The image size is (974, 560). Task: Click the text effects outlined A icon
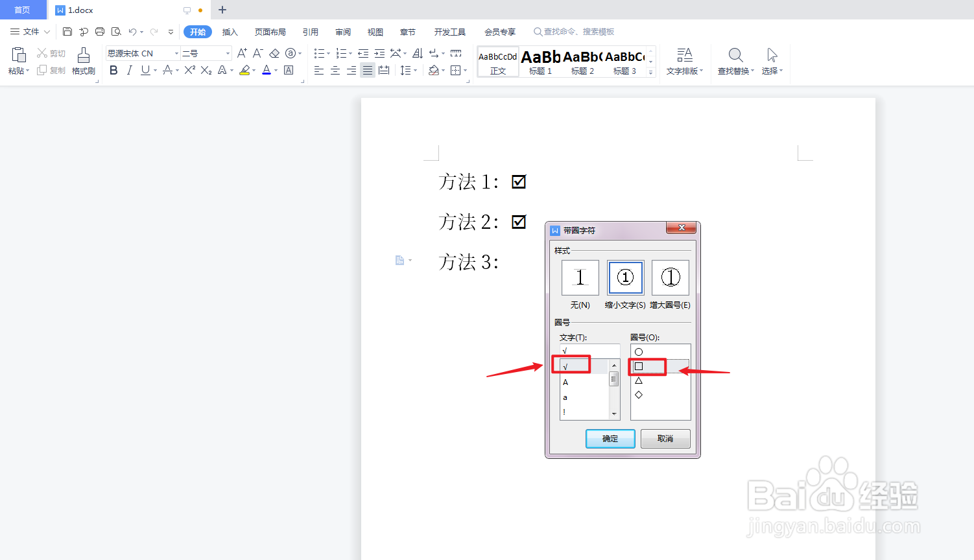[x=222, y=70]
